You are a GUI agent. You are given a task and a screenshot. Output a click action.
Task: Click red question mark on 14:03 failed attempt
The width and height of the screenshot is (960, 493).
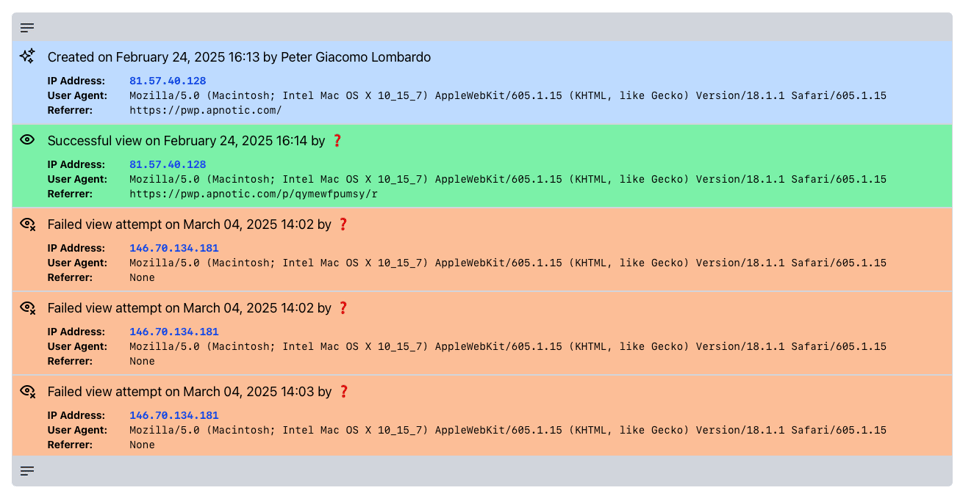point(343,392)
